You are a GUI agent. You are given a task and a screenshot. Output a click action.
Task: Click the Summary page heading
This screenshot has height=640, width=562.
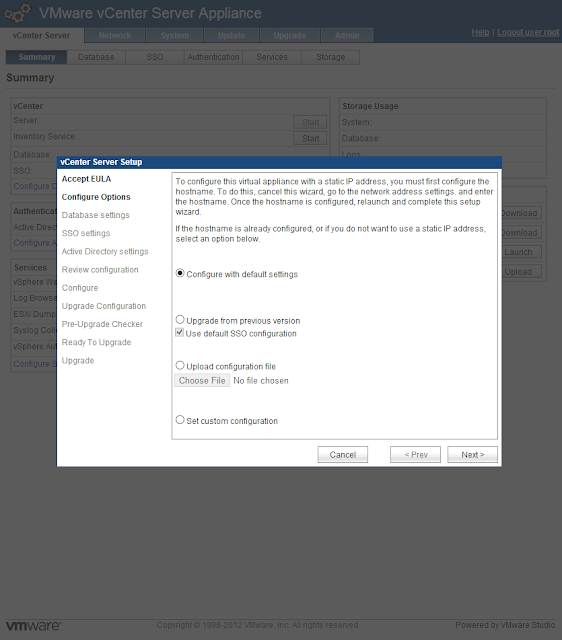pyautogui.click(x=30, y=78)
